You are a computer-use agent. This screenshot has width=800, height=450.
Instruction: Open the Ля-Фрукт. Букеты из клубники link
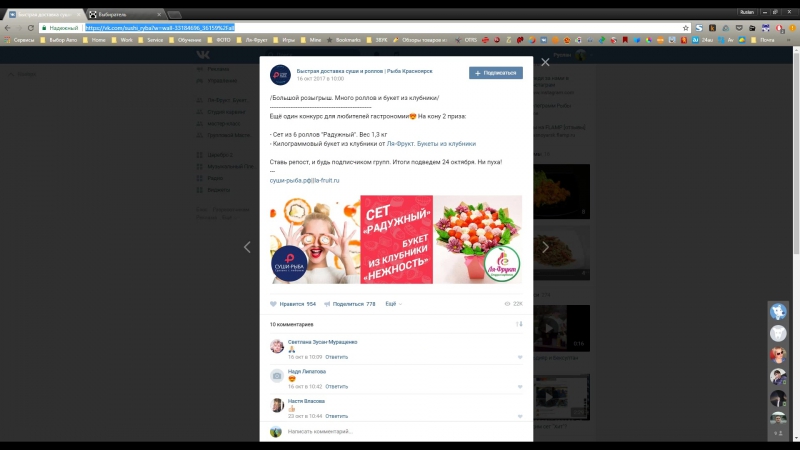coord(431,144)
